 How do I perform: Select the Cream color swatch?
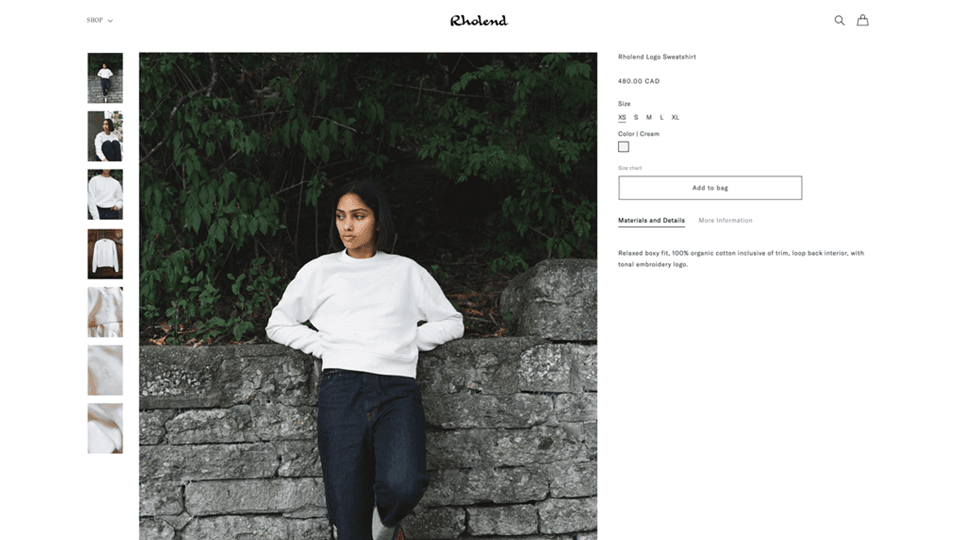(x=623, y=147)
